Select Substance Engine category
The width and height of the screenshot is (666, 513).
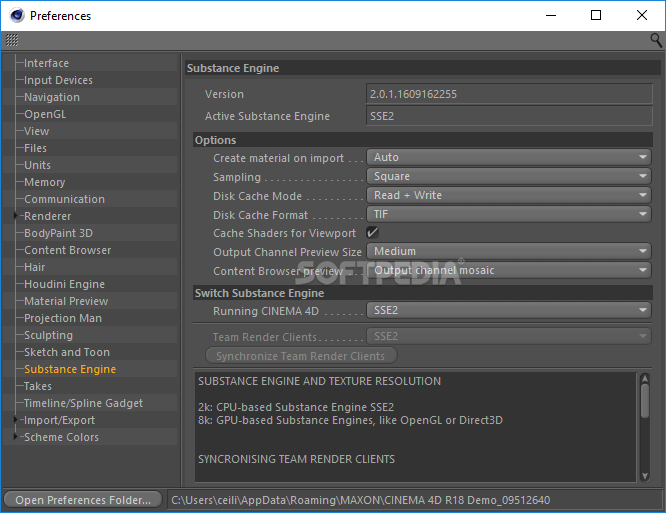[x=70, y=369]
